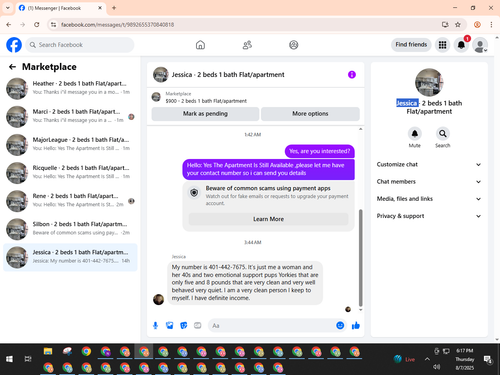Viewport: 500px width, 375px height.
Task: Click More options button
Action: click(310, 114)
